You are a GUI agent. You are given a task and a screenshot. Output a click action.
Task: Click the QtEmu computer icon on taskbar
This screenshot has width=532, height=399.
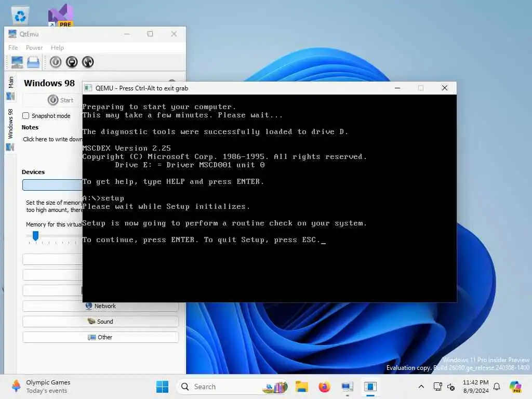click(347, 387)
